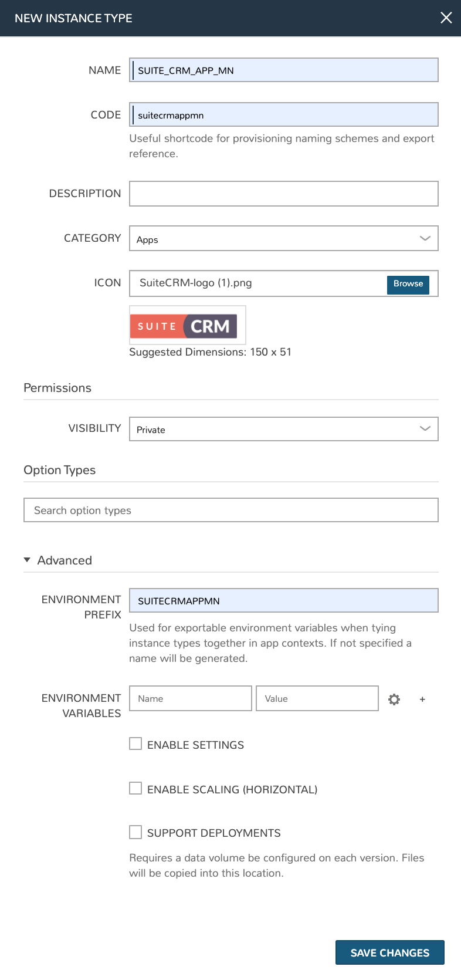
Task: Click the environment variable Name field
Action: pyautogui.click(x=190, y=698)
